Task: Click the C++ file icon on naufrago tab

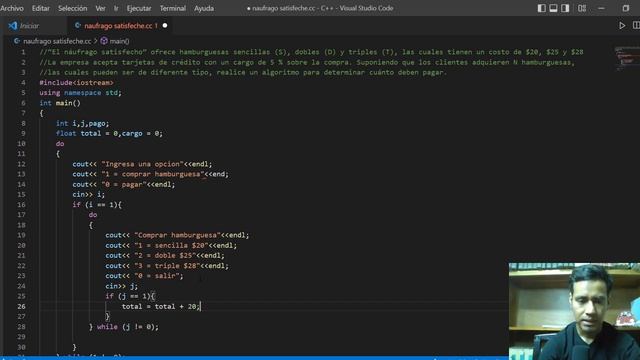Action: tap(78, 25)
